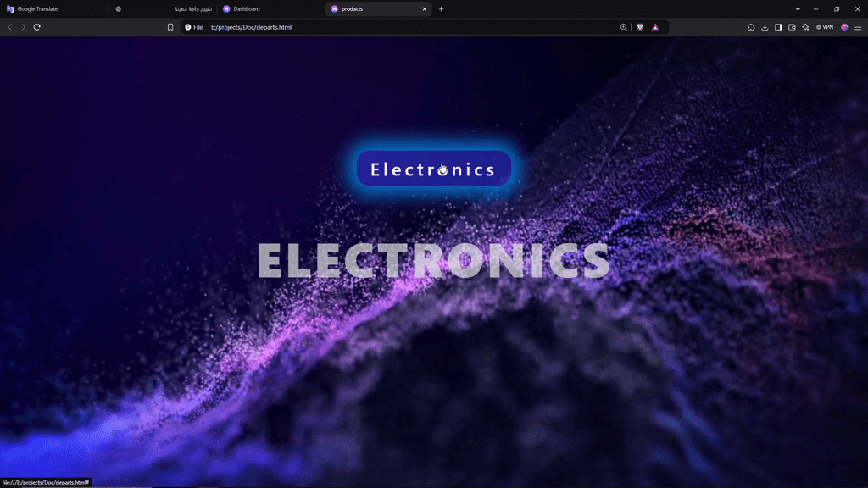Click the large ELECTRONICS heading text
The height and width of the screenshot is (488, 868).
tap(433, 260)
